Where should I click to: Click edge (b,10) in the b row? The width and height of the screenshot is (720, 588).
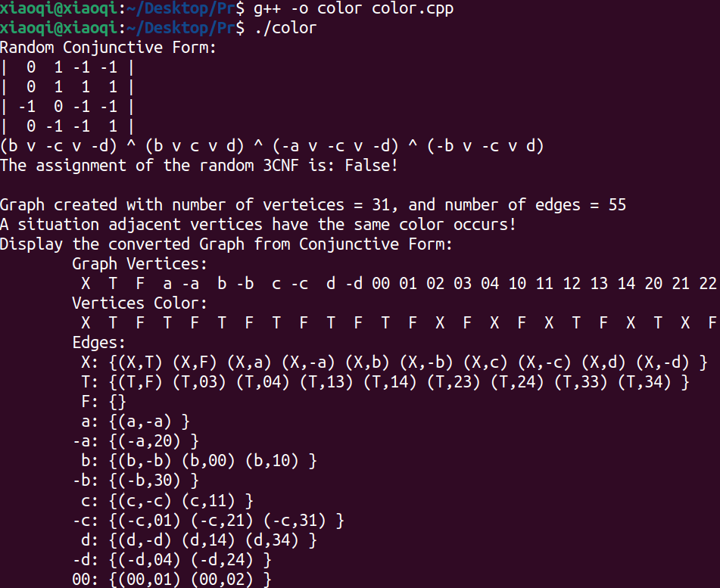coord(272,460)
